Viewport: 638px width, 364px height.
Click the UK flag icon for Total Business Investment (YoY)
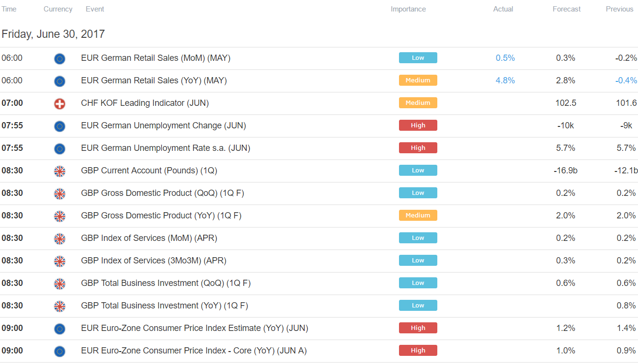(x=59, y=306)
